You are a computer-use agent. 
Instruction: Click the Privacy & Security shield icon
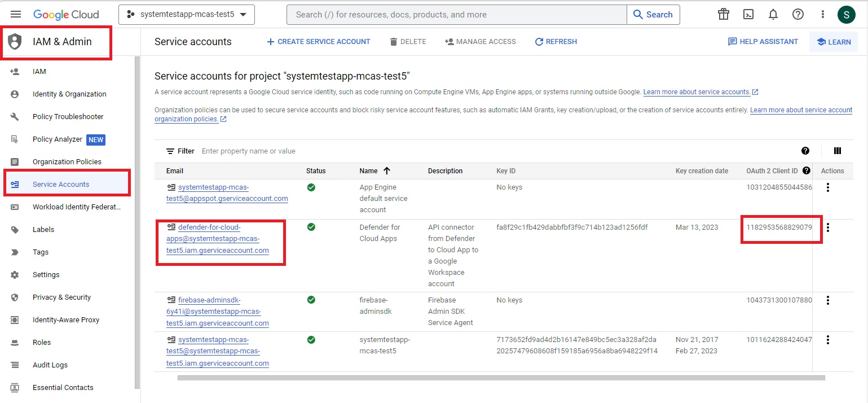point(15,297)
